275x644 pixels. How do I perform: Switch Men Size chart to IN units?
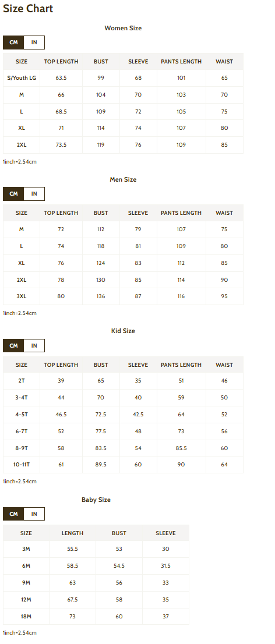pyautogui.click(x=34, y=194)
